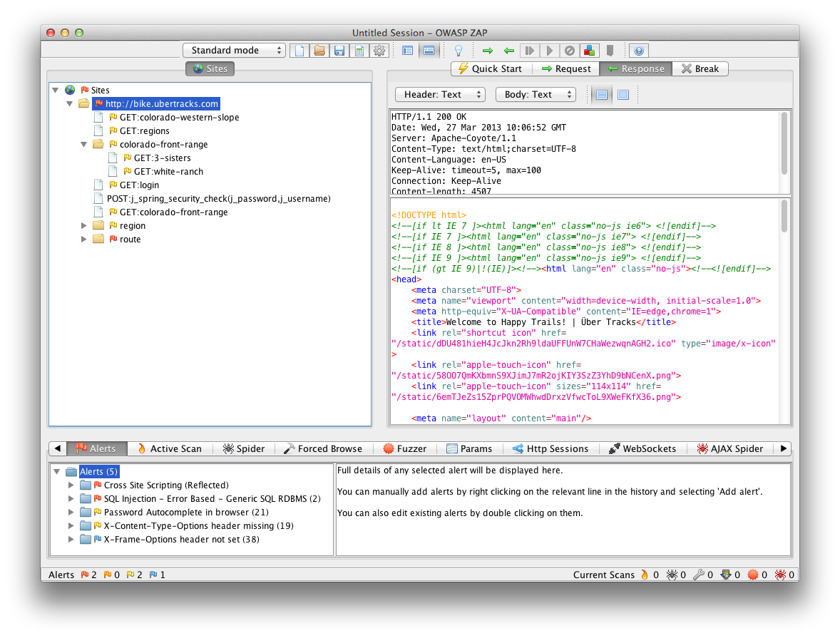
Task: Toggle the combined header/body view button
Action: pyautogui.click(x=623, y=95)
